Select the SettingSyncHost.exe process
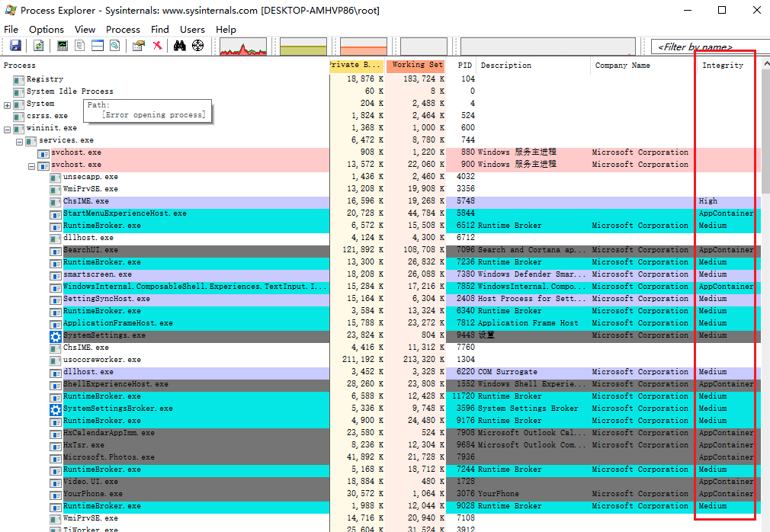The height and width of the screenshot is (532, 770). (x=380, y=299)
